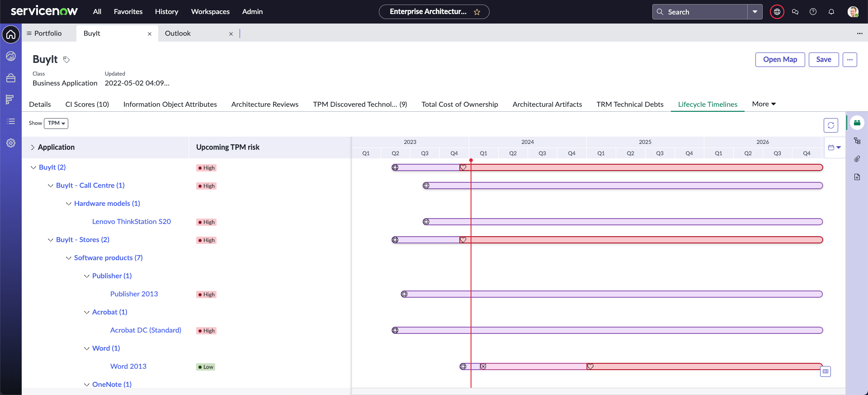
Task: Open the search scope dropdown arrow
Action: click(755, 12)
